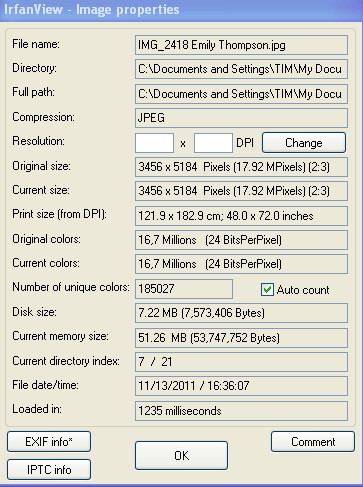The image size is (363, 487).
Task: Click the File date/time value 11/13/2011
Action: (241, 386)
